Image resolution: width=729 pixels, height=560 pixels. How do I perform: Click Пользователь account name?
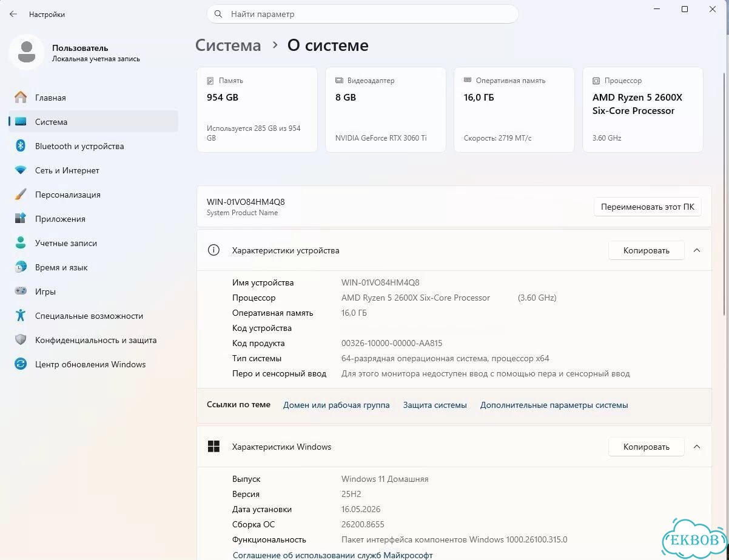(x=80, y=48)
